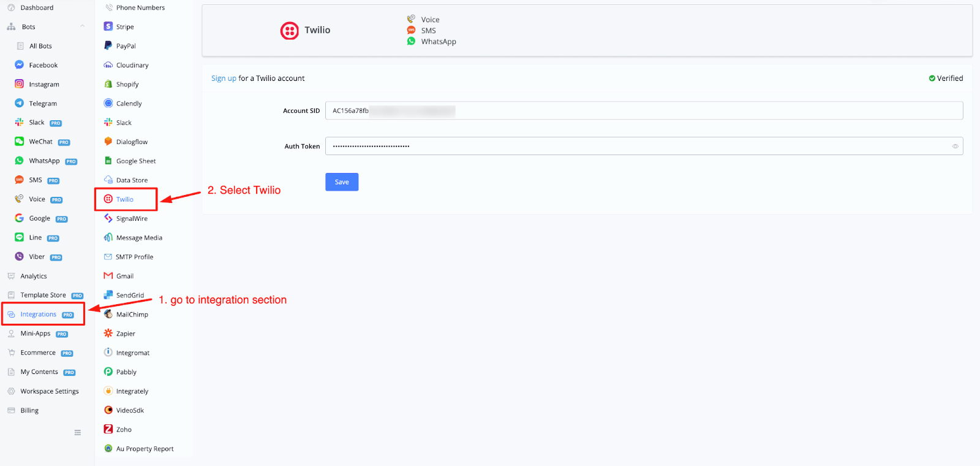
Task: Click the Twilio header logo
Action: click(x=289, y=30)
